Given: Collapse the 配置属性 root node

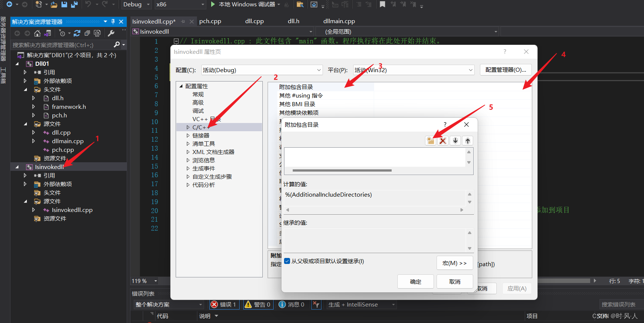Looking at the screenshot, I should [x=181, y=86].
